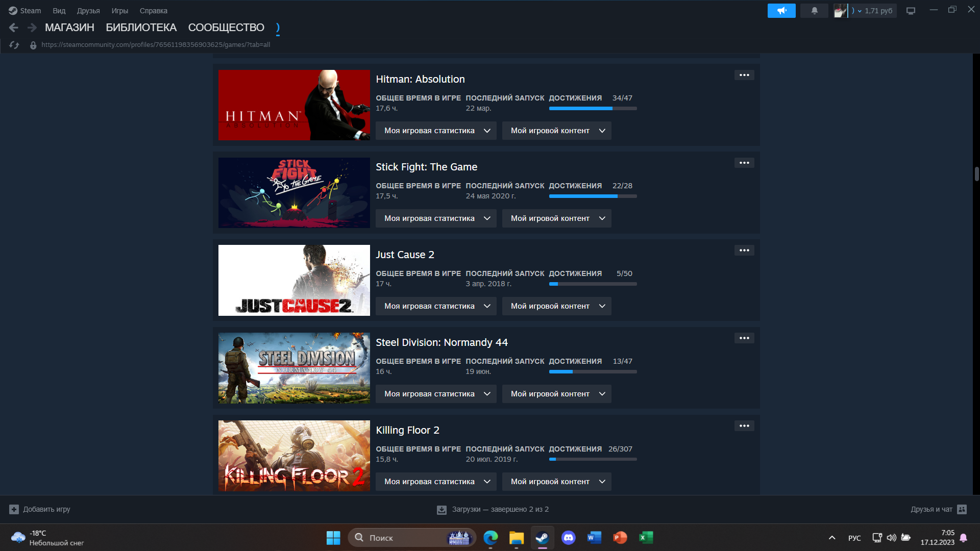Click the page vertical scrollbar thumb
The width and height of the screenshot is (980, 551).
tap(976, 174)
